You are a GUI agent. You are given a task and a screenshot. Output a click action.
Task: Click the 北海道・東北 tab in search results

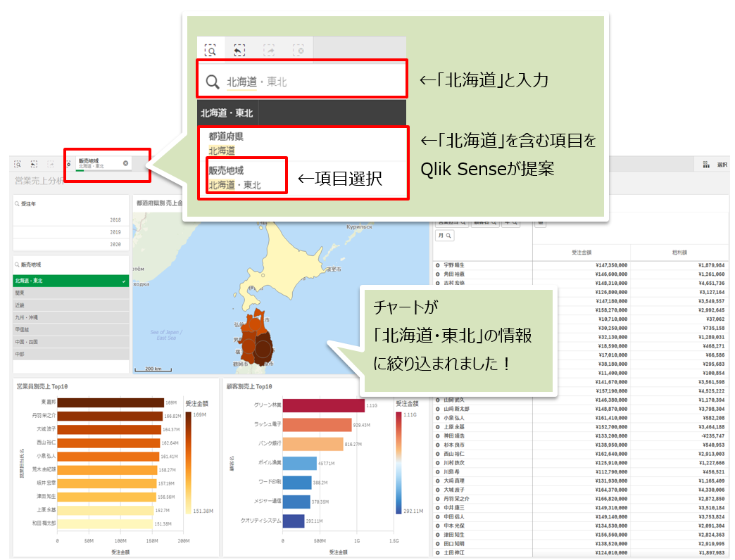pos(227,113)
